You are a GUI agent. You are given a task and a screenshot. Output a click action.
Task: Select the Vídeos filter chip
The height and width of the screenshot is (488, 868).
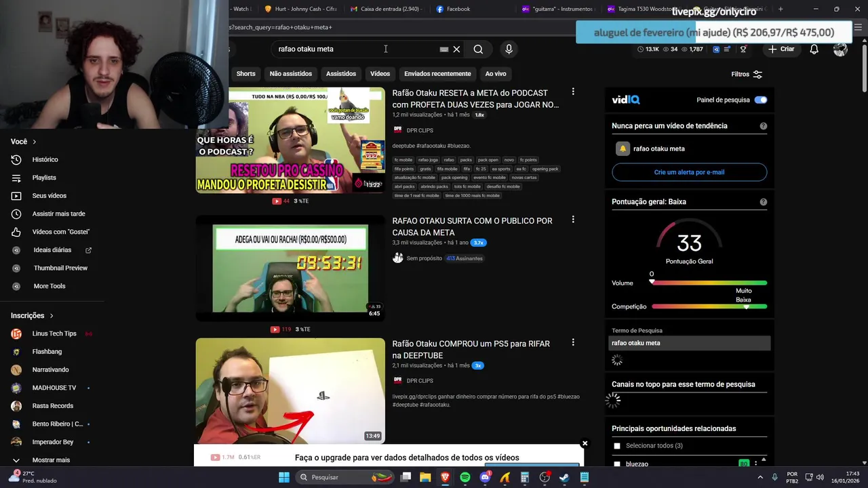point(380,74)
